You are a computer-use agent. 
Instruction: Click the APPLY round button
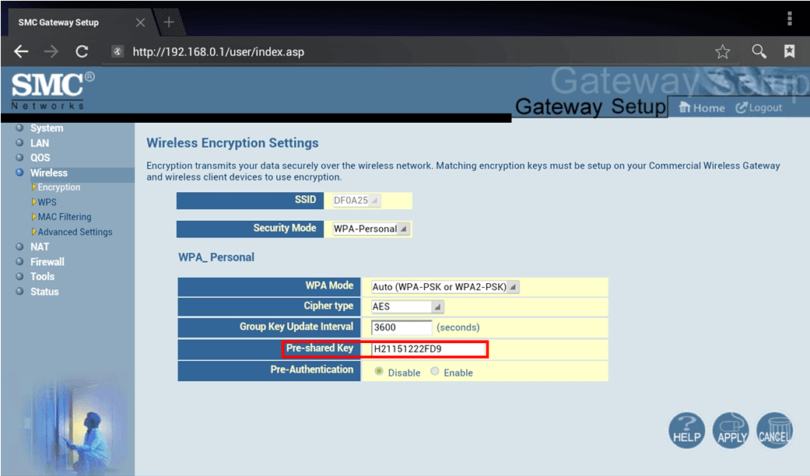pyautogui.click(x=730, y=430)
